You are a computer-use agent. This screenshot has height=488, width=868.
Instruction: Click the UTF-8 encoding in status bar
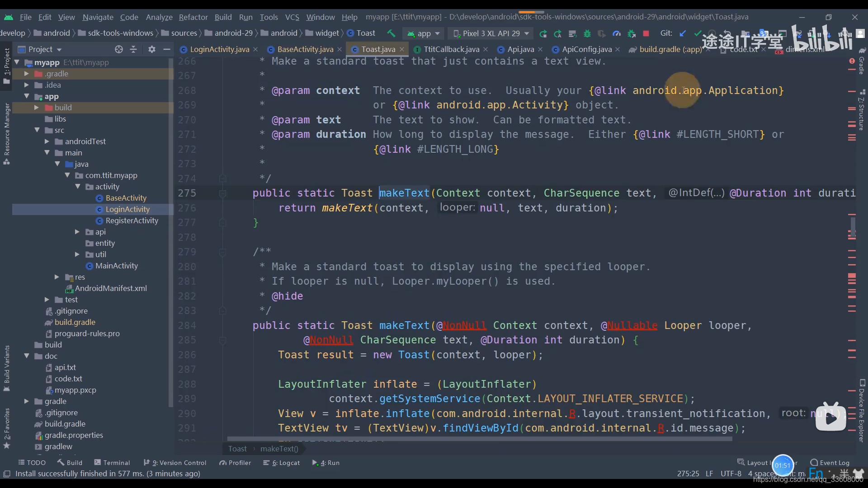[x=731, y=474]
